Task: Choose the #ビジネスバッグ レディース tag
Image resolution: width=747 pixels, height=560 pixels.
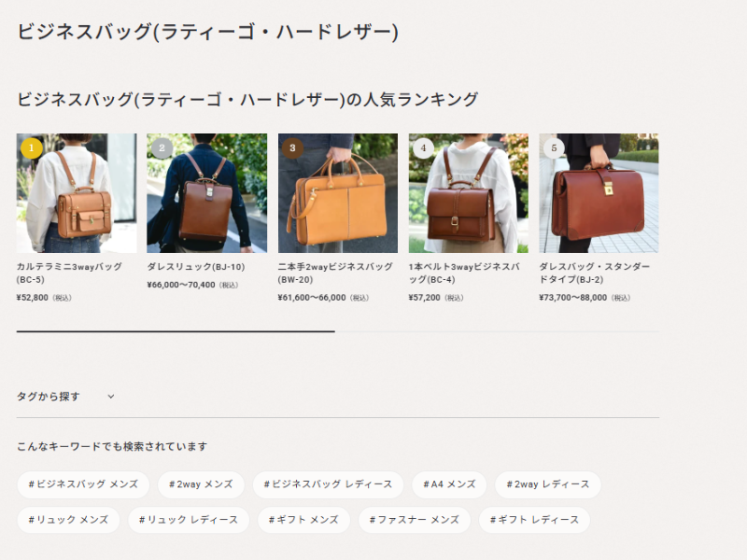Action: click(329, 484)
